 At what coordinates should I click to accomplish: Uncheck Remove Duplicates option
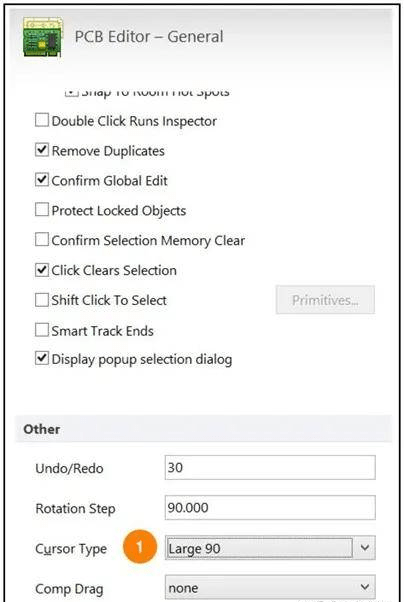[x=41, y=150]
